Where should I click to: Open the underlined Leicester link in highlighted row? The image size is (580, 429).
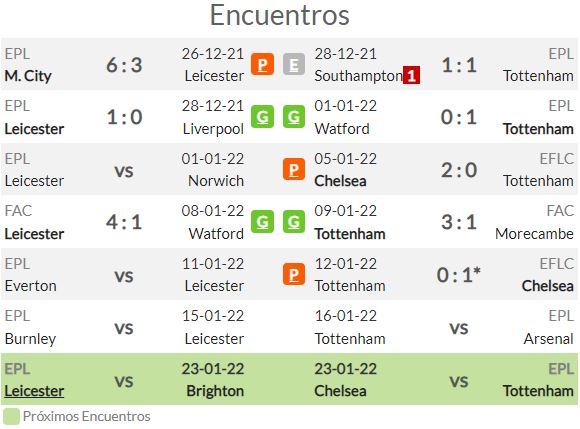coord(34,391)
